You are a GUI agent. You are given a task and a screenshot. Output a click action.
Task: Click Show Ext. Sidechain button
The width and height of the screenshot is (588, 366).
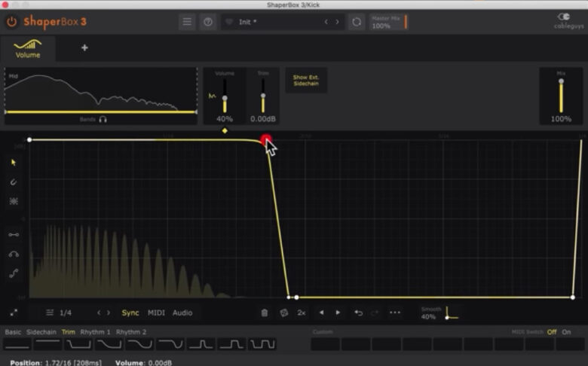[306, 80]
